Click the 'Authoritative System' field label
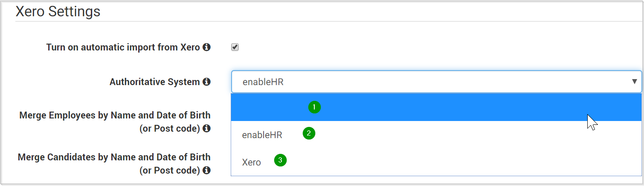Viewport: 644px width, 186px height. click(155, 82)
